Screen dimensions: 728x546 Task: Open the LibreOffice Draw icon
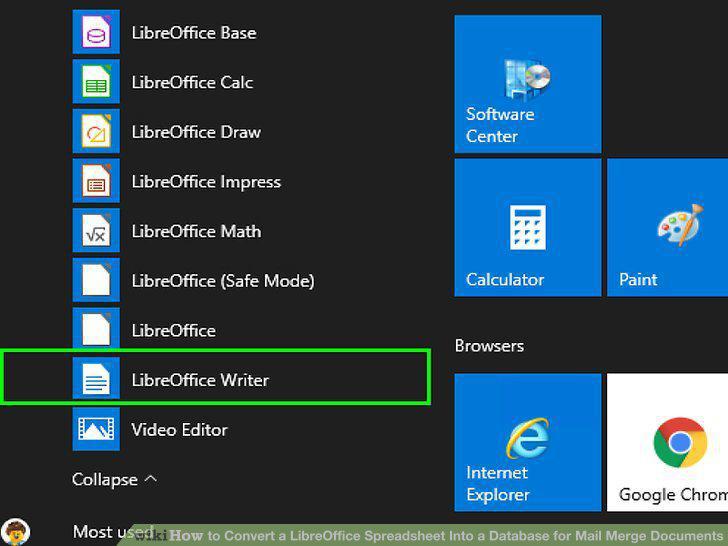coord(96,131)
